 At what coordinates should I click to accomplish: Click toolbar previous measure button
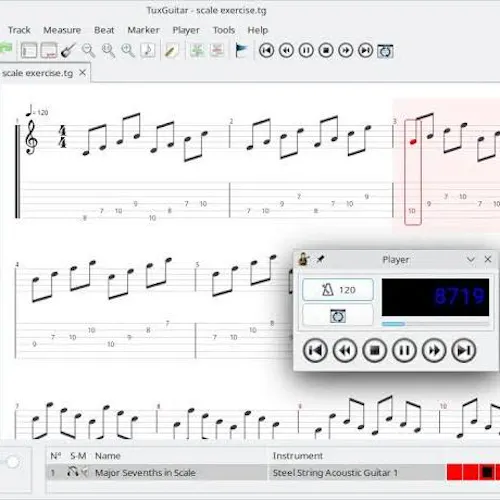click(x=286, y=51)
